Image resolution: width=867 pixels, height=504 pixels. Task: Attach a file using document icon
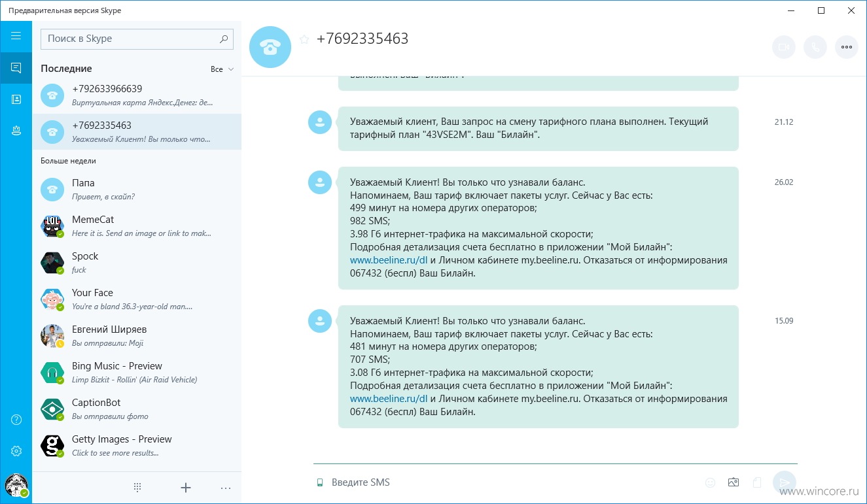(757, 482)
